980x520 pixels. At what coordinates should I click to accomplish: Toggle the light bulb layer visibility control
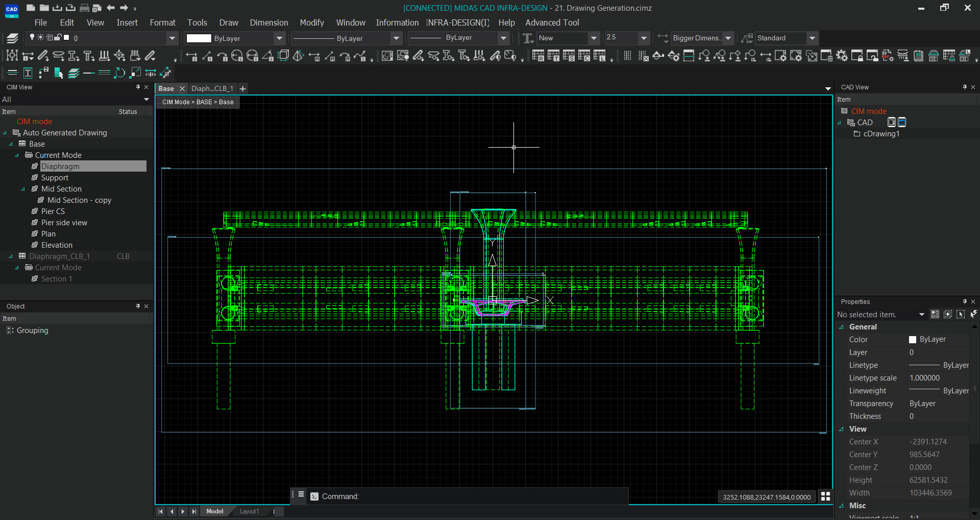(x=32, y=37)
